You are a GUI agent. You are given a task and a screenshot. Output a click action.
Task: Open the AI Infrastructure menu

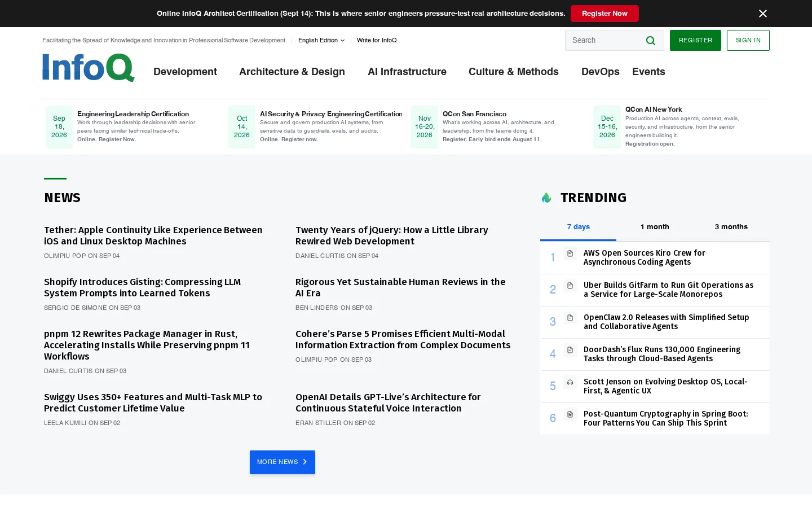[x=407, y=72]
